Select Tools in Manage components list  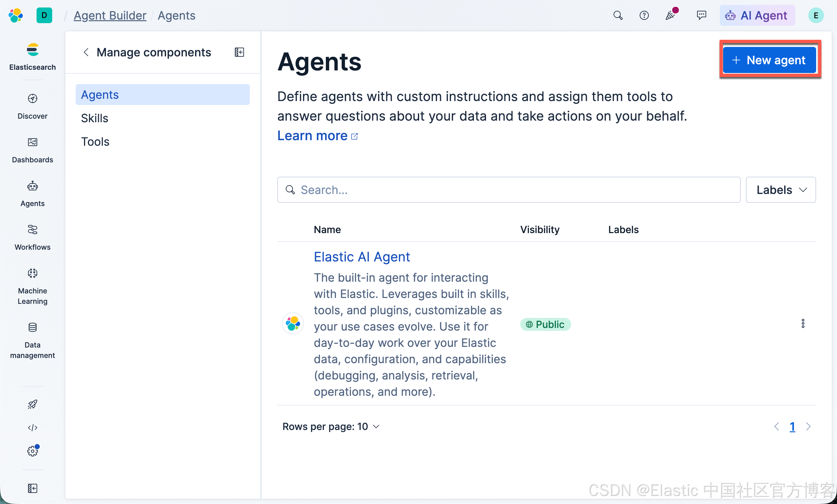[163, 141]
